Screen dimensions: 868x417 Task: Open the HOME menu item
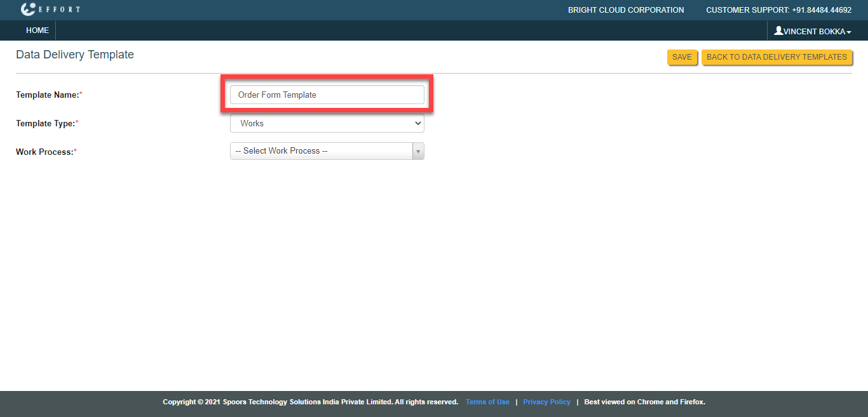(x=37, y=30)
